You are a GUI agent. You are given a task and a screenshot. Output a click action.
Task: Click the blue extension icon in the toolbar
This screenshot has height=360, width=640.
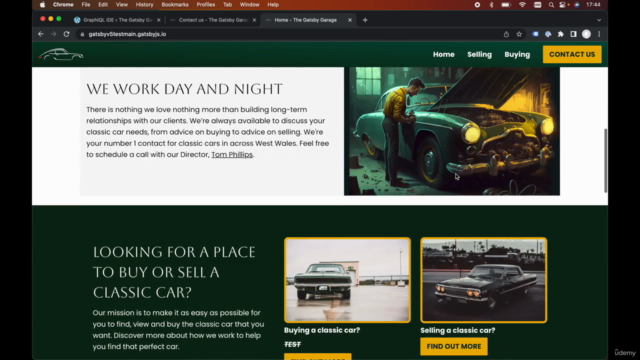point(535,34)
